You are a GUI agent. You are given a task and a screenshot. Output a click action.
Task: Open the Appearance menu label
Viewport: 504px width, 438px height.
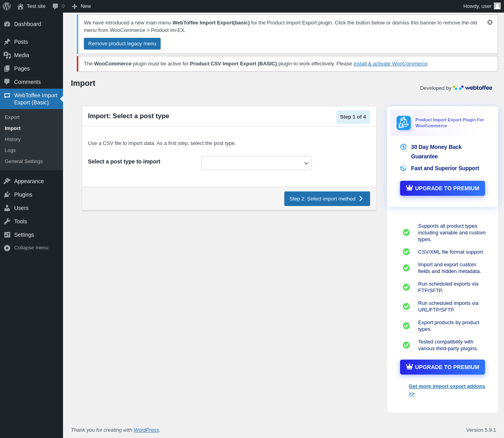click(x=29, y=181)
